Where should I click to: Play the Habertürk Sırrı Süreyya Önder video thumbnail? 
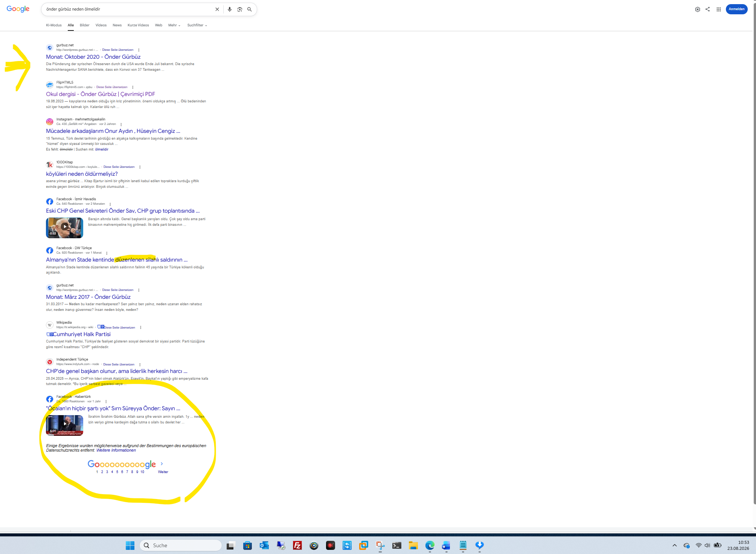(x=65, y=425)
